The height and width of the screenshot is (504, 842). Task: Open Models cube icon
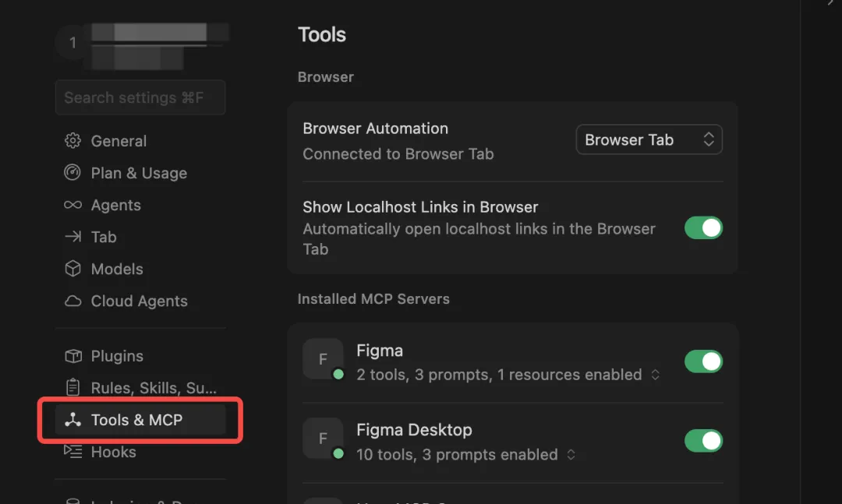click(73, 269)
